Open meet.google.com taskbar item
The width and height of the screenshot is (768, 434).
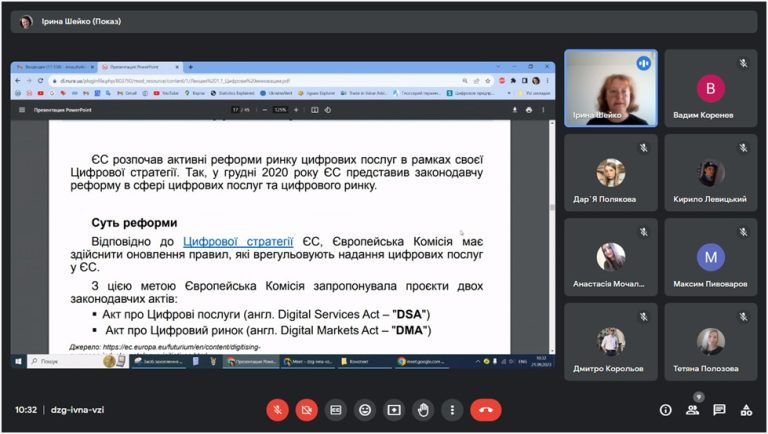pos(422,362)
